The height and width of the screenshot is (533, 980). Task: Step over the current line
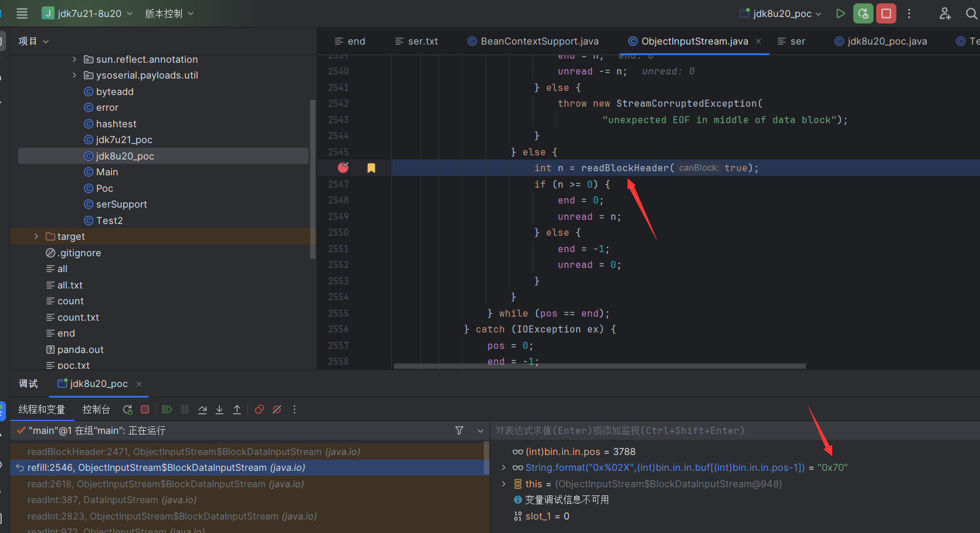[x=202, y=409]
